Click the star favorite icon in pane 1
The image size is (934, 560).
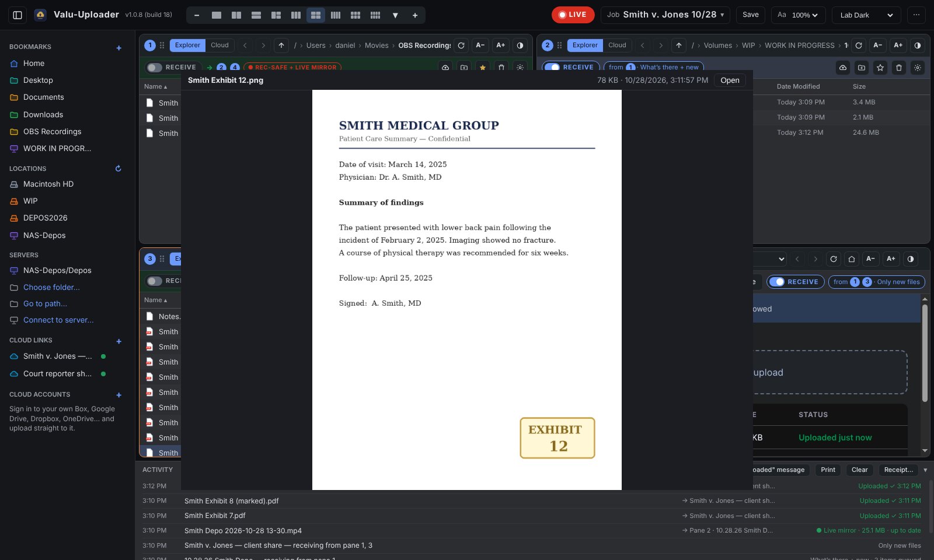pyautogui.click(x=483, y=68)
